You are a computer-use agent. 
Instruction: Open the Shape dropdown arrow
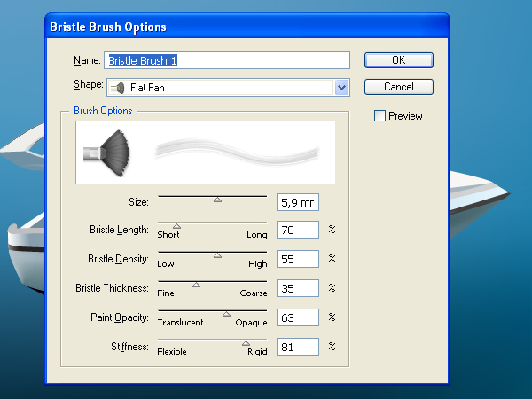342,88
